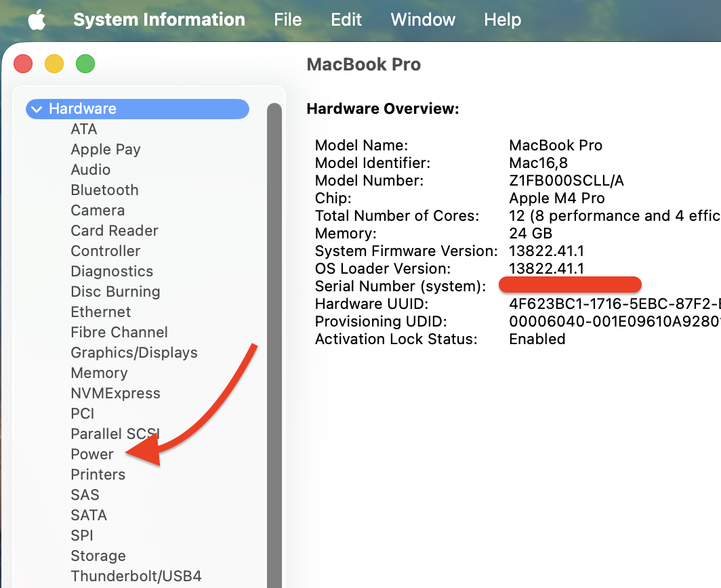Click the Model Identifier value Mac16,8
Viewport: 721px width, 588px height.
coord(538,163)
